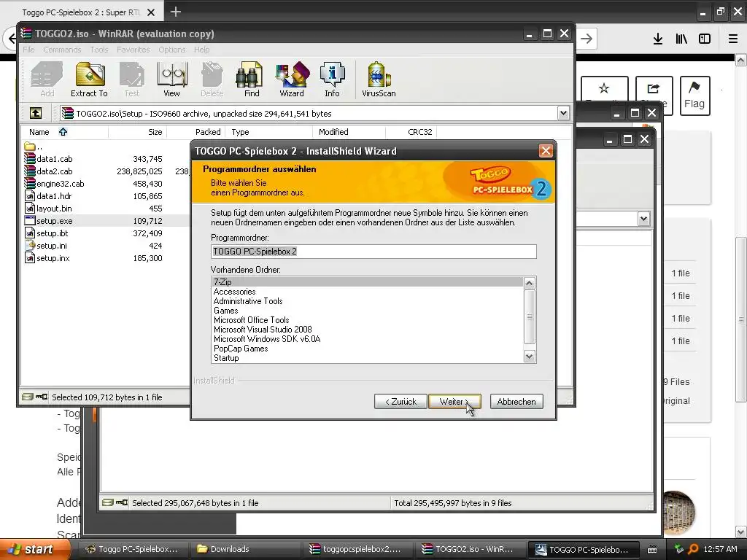Click the taskbar search magnifier tray icon

(693, 549)
